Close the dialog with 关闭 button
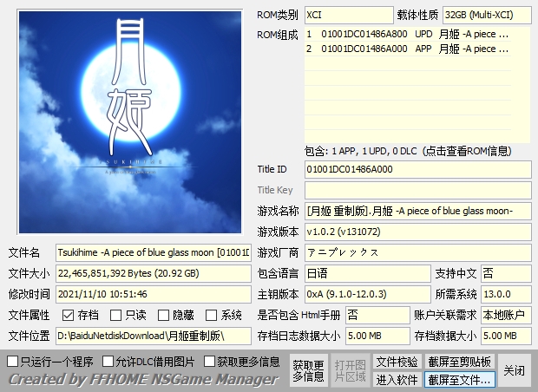The width and height of the screenshot is (538, 392). pyautogui.click(x=515, y=370)
